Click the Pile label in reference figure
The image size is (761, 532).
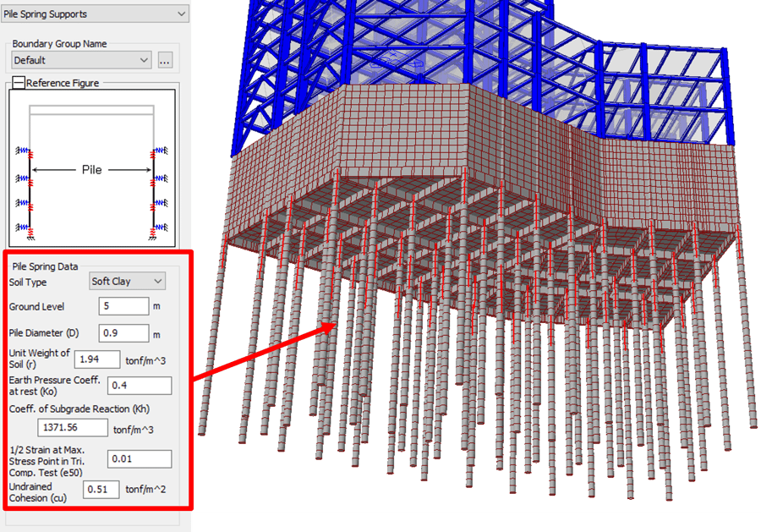coord(91,170)
